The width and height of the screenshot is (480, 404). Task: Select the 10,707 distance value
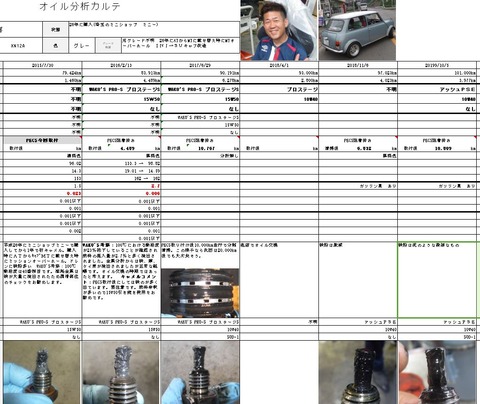[x=206, y=148]
